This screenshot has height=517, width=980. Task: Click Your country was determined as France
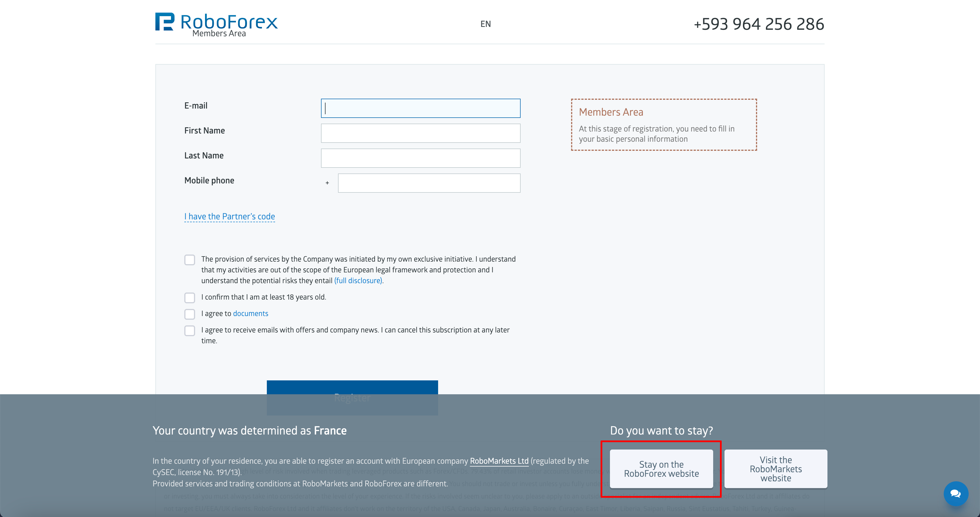pyautogui.click(x=250, y=431)
